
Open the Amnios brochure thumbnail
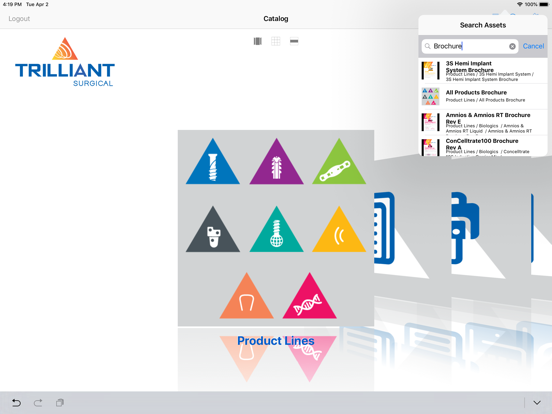click(x=430, y=122)
